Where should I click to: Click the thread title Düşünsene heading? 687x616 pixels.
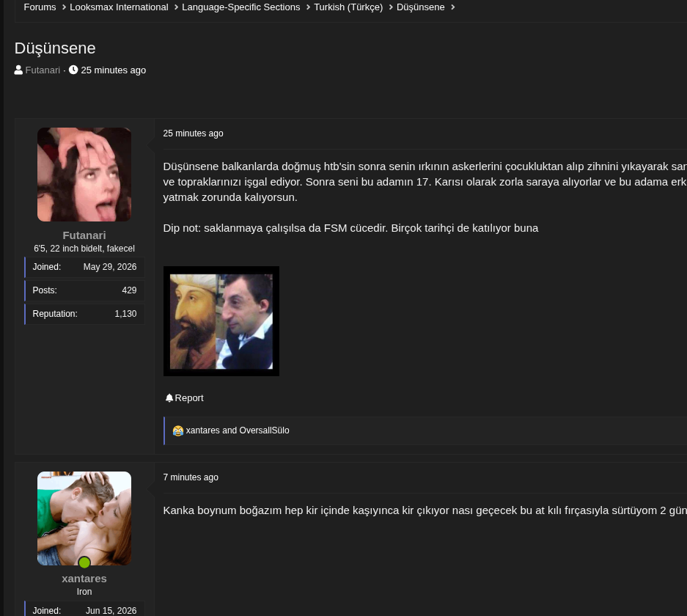pyautogui.click(x=55, y=48)
